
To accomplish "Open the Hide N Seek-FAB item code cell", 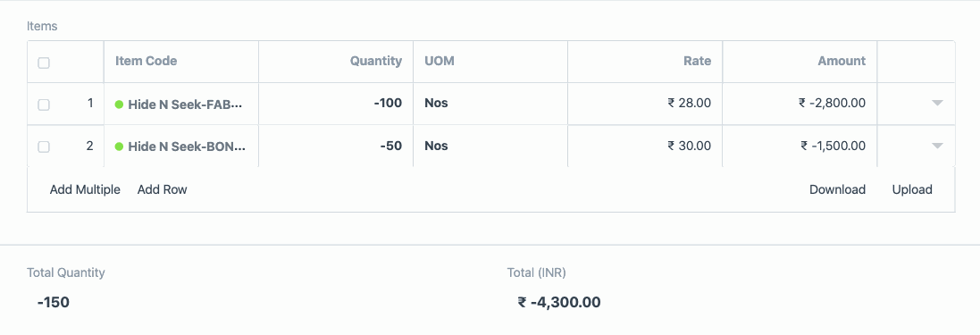I will click(x=181, y=104).
